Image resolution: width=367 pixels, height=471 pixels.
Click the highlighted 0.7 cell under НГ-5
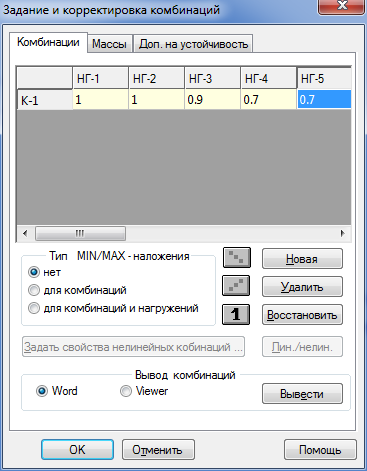(x=324, y=100)
